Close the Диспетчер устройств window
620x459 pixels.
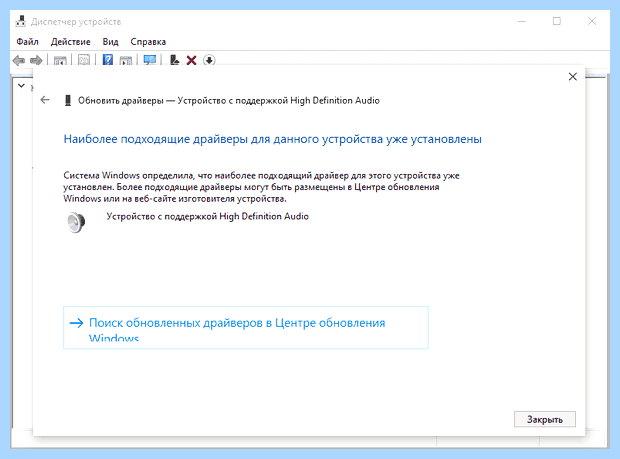[x=592, y=21]
